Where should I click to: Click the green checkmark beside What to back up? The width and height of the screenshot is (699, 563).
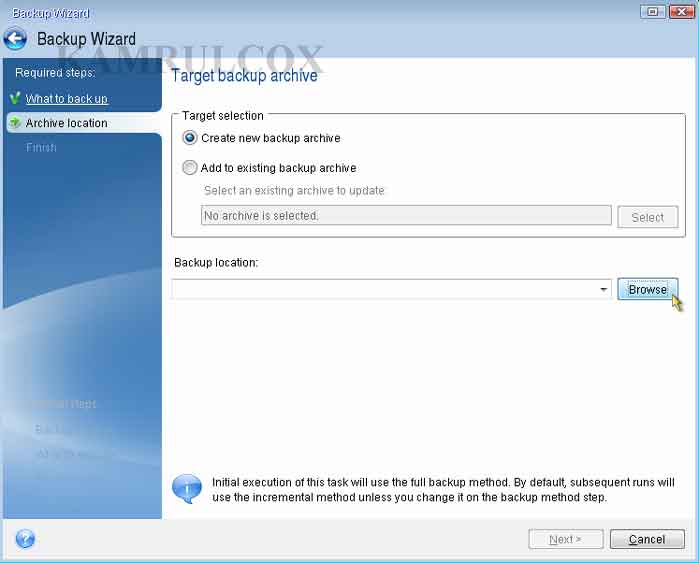click(x=15, y=98)
